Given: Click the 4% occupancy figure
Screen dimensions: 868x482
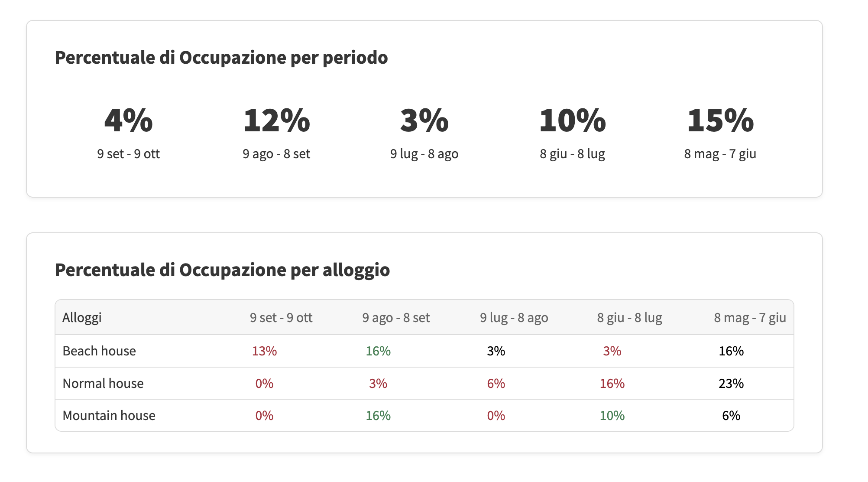Looking at the screenshot, I should (129, 120).
